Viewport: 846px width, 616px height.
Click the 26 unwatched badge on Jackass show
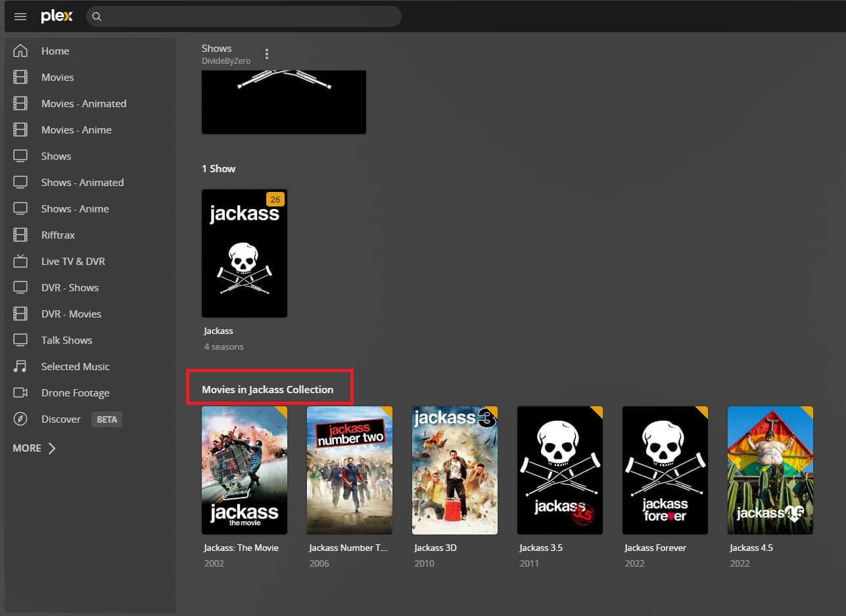coord(275,199)
